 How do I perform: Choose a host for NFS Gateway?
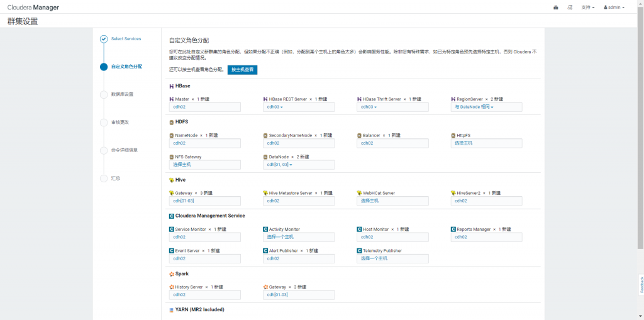tap(205, 165)
